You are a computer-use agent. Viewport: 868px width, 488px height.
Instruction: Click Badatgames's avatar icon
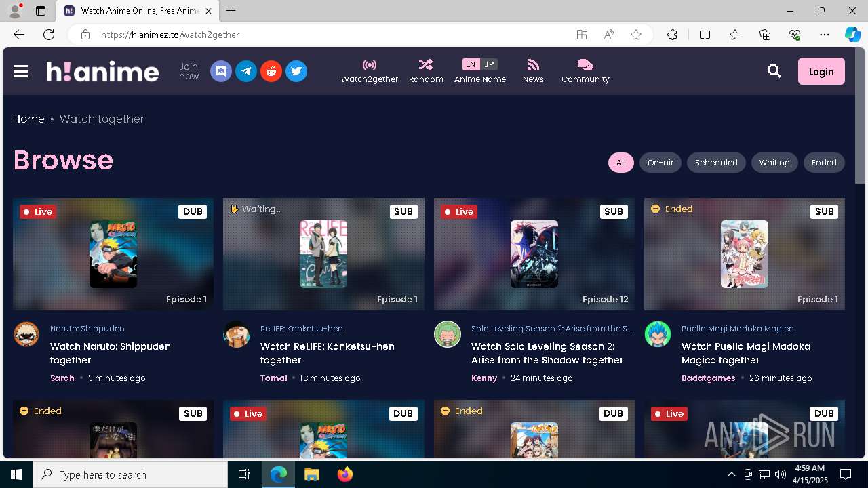(x=658, y=334)
